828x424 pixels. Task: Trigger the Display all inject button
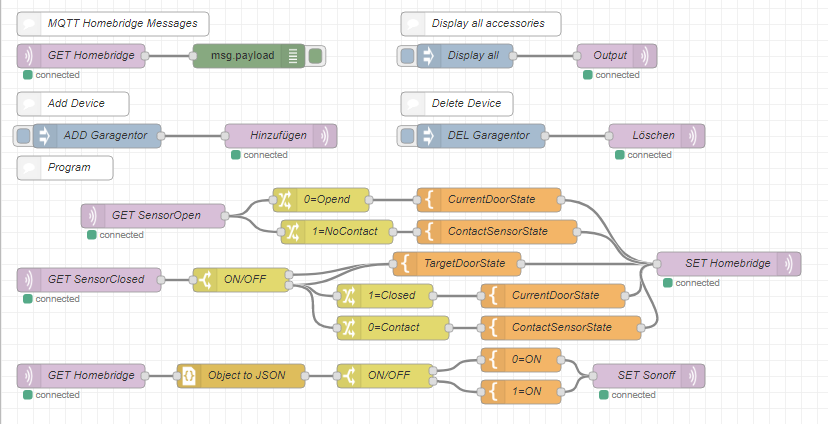click(x=407, y=55)
